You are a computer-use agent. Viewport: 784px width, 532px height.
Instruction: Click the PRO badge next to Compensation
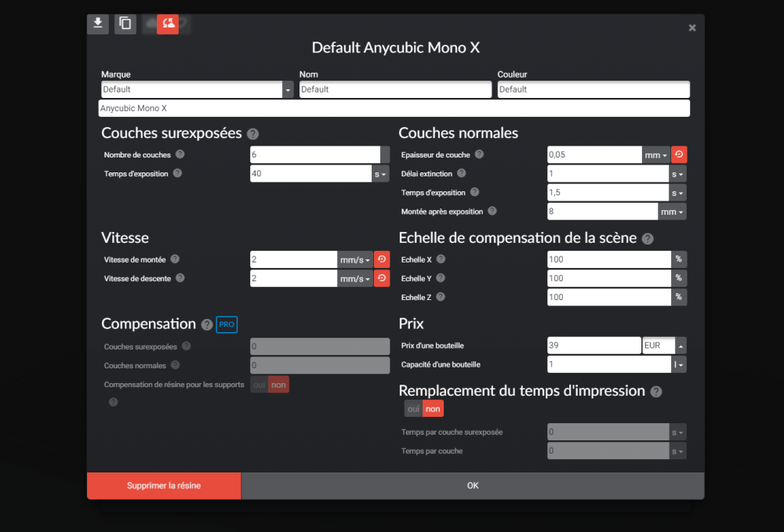[x=227, y=324]
